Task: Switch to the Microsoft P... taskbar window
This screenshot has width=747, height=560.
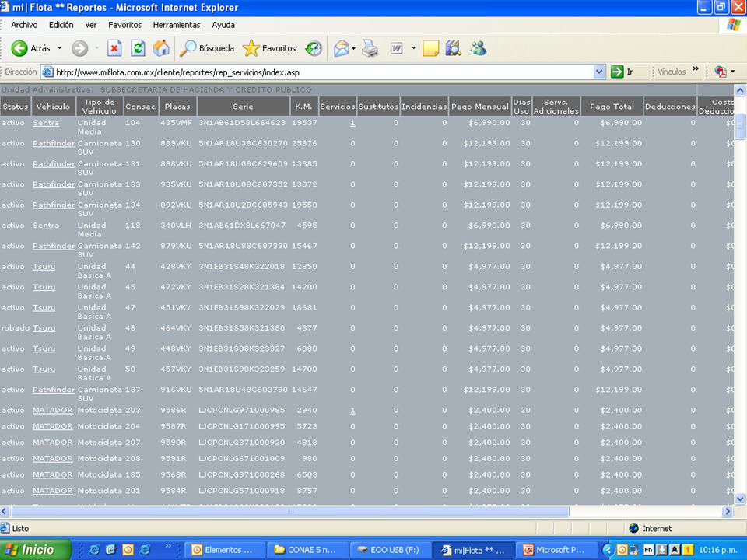Action: click(555, 550)
